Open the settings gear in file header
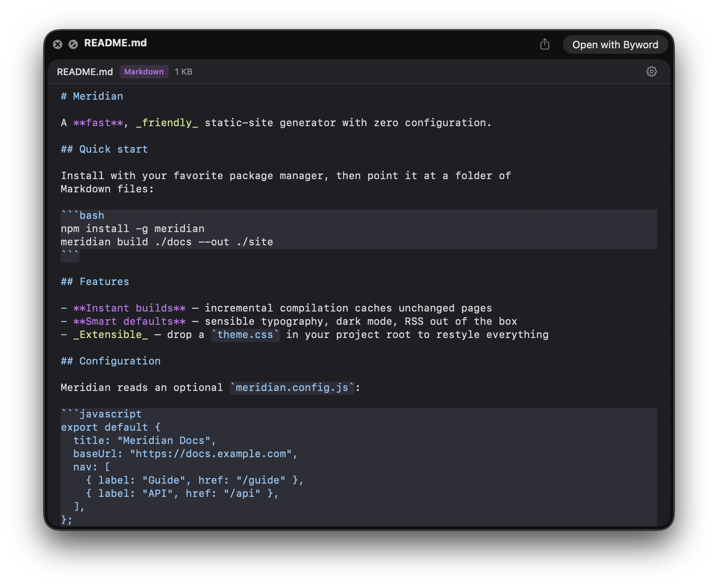Screen dimensions: 718x588 click(651, 72)
